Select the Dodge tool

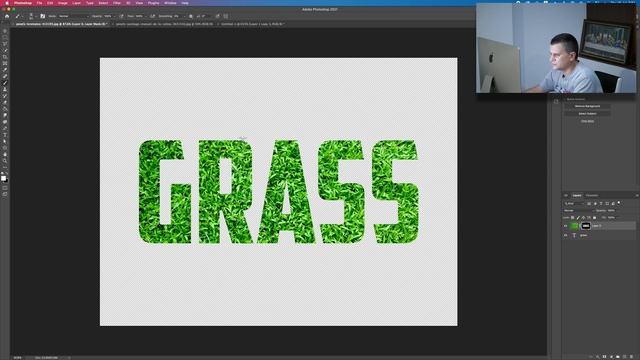coord(5,122)
